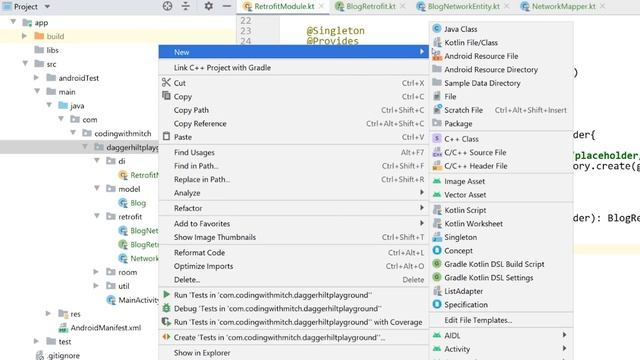The image size is (640, 360).
Task: Choose Paste in context menu
Action: click(x=293, y=137)
